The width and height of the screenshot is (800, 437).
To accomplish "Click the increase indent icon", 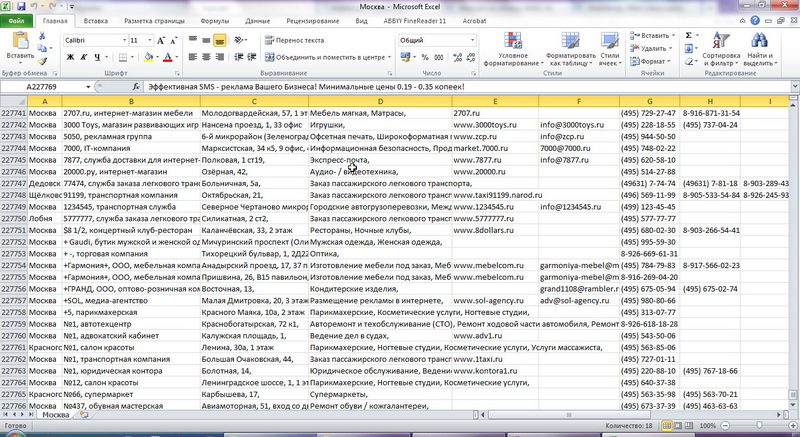I will point(252,57).
